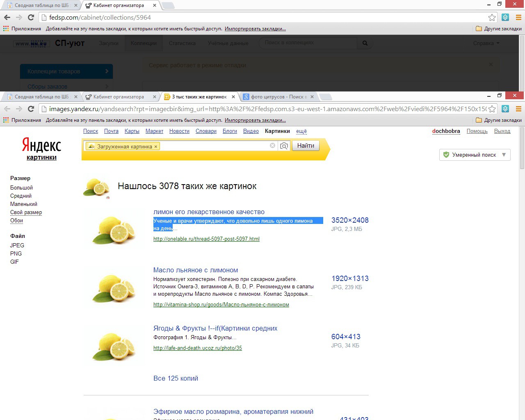Open camera image search icon
525x420 pixels.
tap(284, 146)
